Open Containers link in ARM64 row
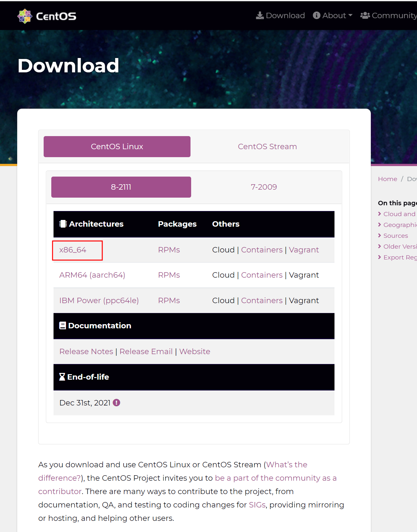The height and width of the screenshot is (532, 417). click(262, 275)
